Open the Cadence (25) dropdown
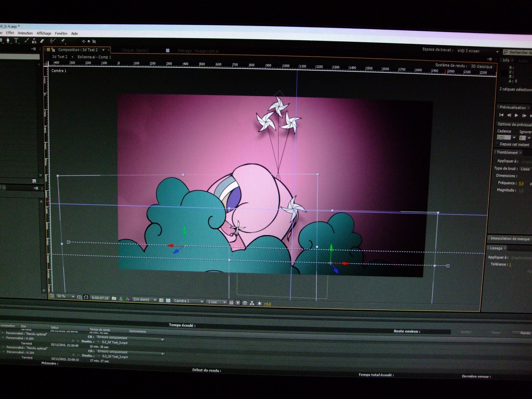Viewport: 532px width, 399px height. 507,137
